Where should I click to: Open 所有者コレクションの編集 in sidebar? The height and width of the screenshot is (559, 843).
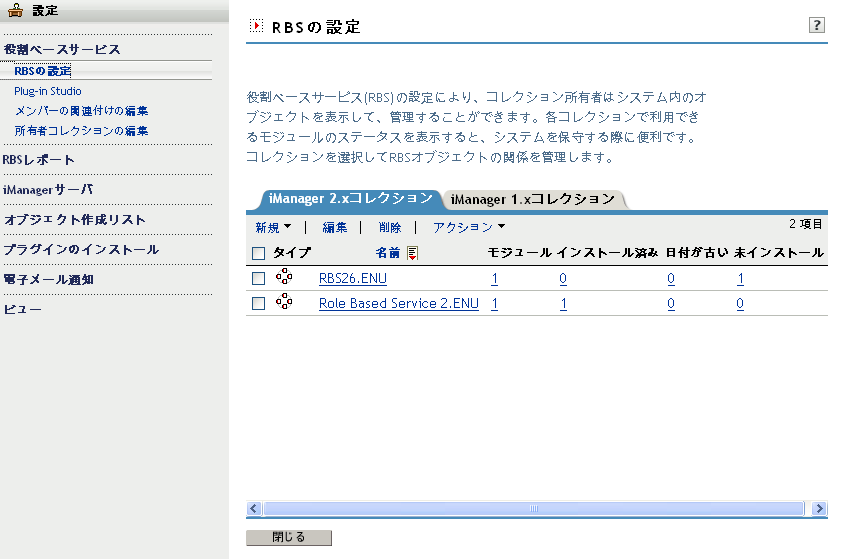(x=81, y=131)
